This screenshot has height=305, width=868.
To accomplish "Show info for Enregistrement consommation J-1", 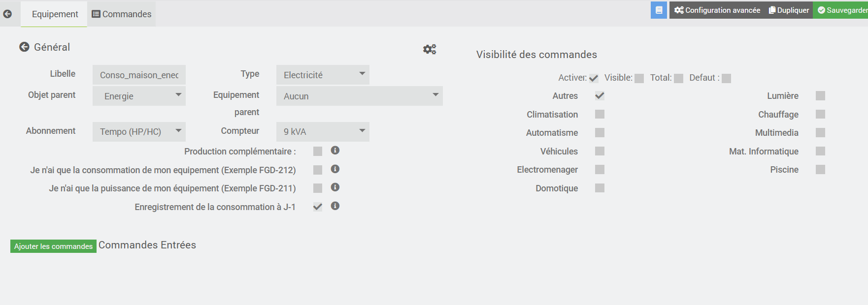I will pyautogui.click(x=335, y=206).
